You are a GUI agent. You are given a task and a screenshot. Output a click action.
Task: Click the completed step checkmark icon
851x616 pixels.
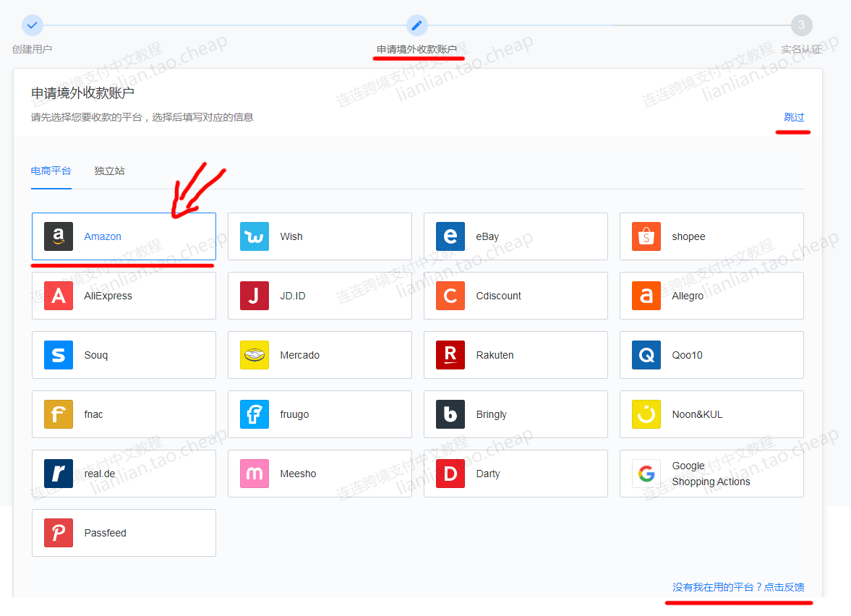33,25
